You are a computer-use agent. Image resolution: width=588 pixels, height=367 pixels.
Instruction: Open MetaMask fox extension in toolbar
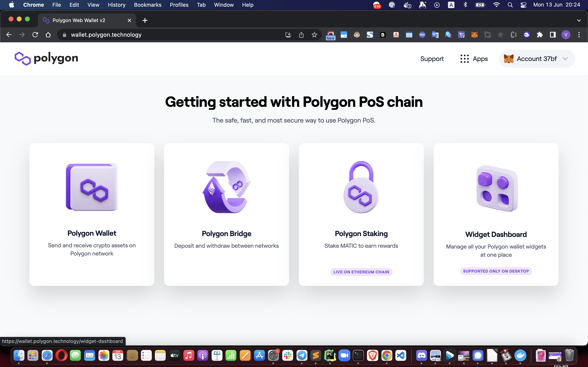[474, 35]
